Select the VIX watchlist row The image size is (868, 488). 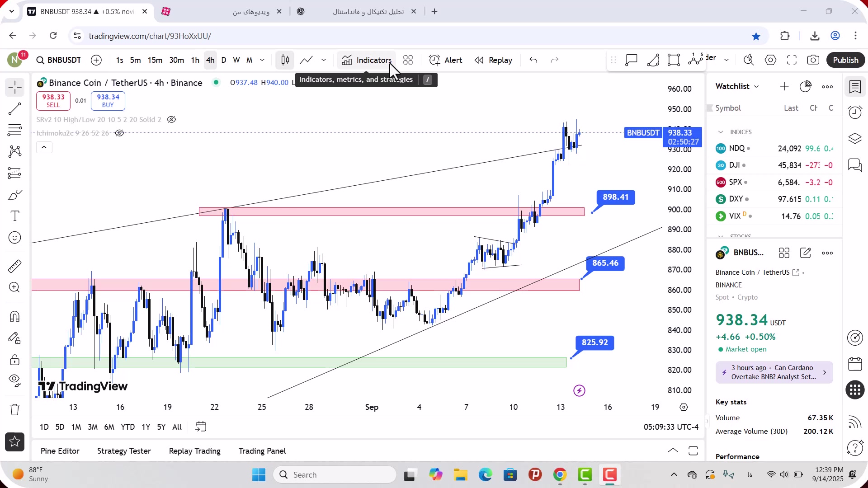point(774,216)
